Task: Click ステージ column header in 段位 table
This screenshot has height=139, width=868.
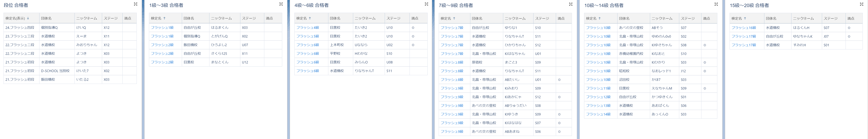Action: pos(111,18)
